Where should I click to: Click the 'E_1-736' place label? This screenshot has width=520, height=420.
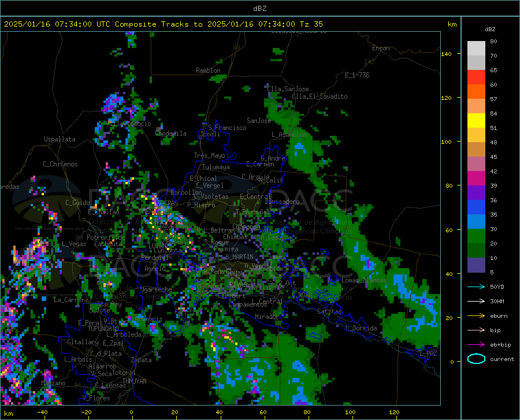pos(357,75)
